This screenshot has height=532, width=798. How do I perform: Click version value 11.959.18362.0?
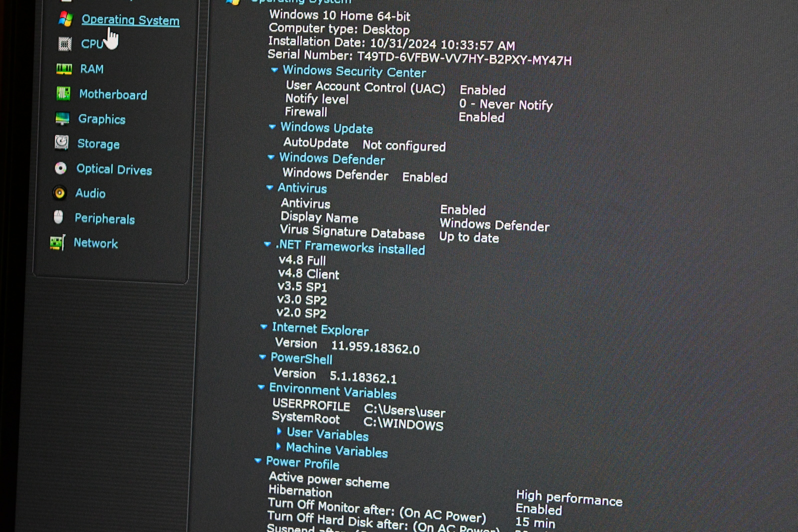pyautogui.click(x=375, y=347)
